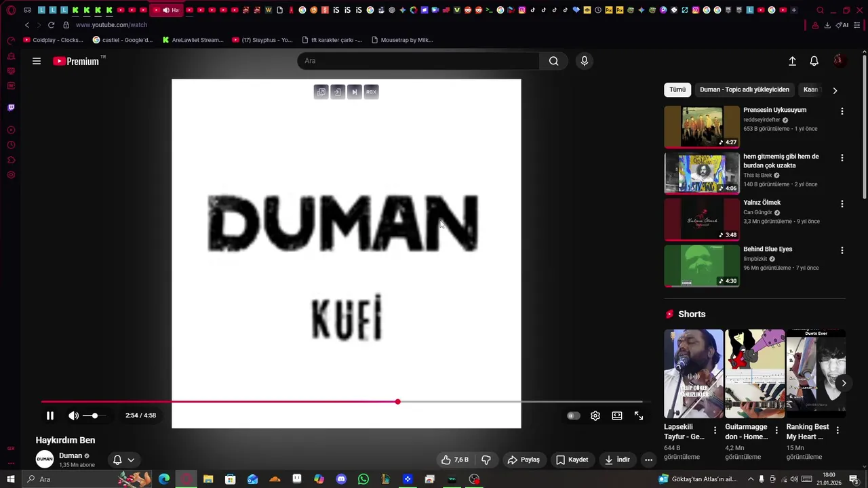Image resolution: width=868 pixels, height=488 pixels.
Task: Show next Shorts with right arrow
Action: click(844, 383)
